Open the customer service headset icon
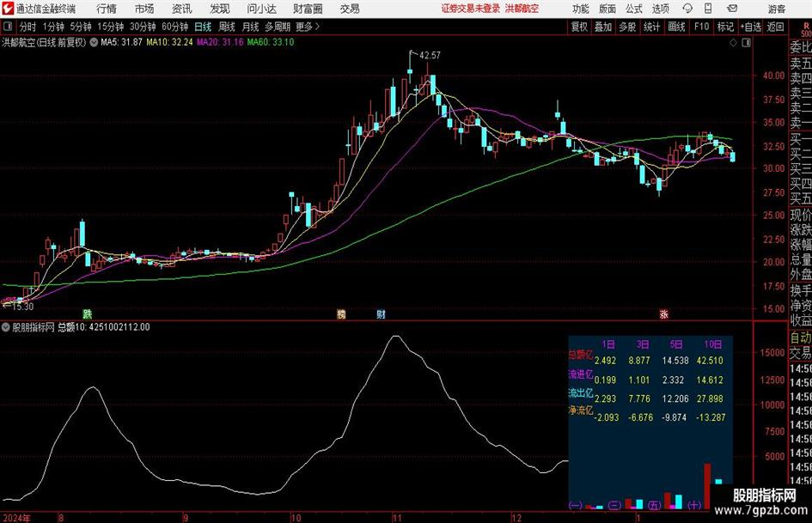Screen dimensions: 812x523 (x=687, y=9)
